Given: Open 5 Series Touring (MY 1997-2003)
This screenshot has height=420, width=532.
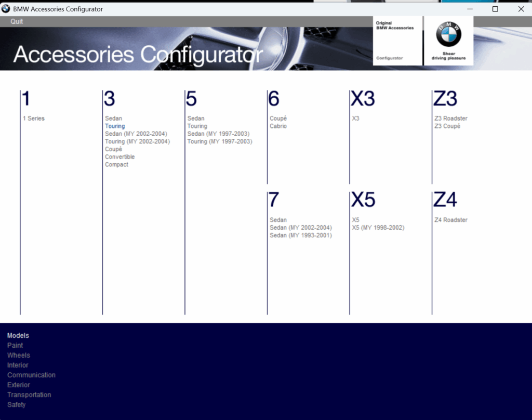Looking at the screenshot, I should pos(220,141).
